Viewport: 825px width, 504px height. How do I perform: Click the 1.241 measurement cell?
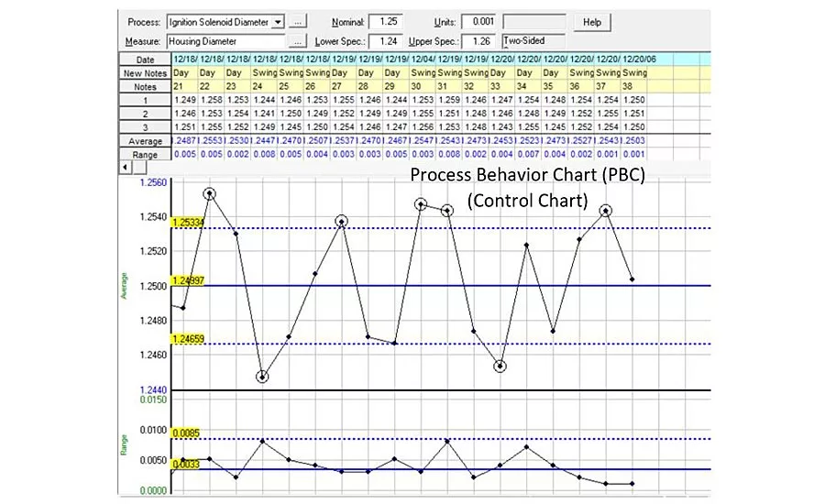(265, 113)
